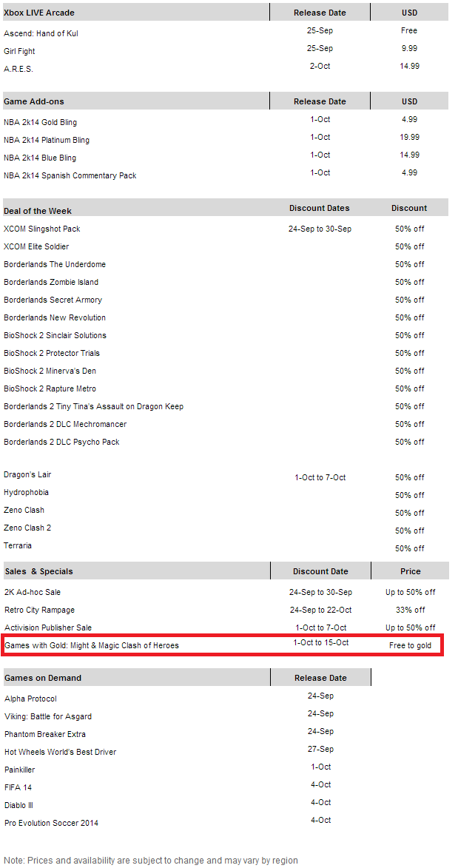Select Terraria in the deals list

click(x=18, y=545)
